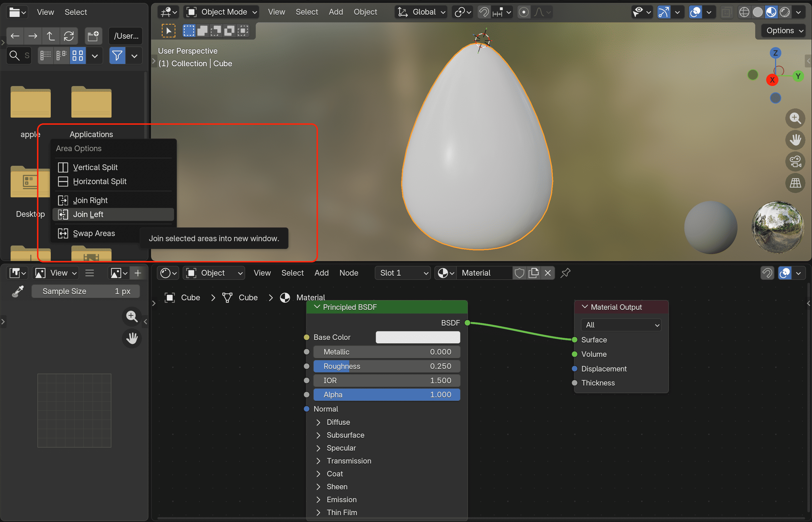Adjust the Roughness slider

[387, 366]
